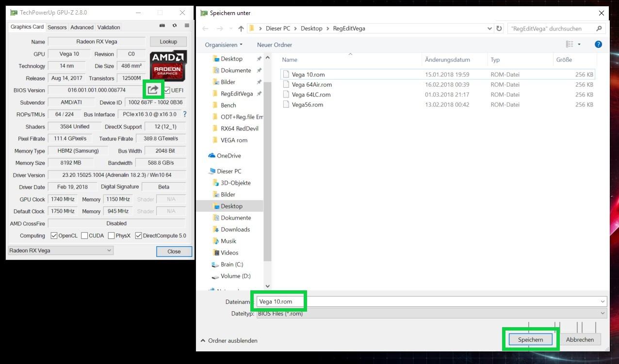Toggle the DirectCompute 5.0 checkbox
619x364 pixels.
click(x=139, y=236)
